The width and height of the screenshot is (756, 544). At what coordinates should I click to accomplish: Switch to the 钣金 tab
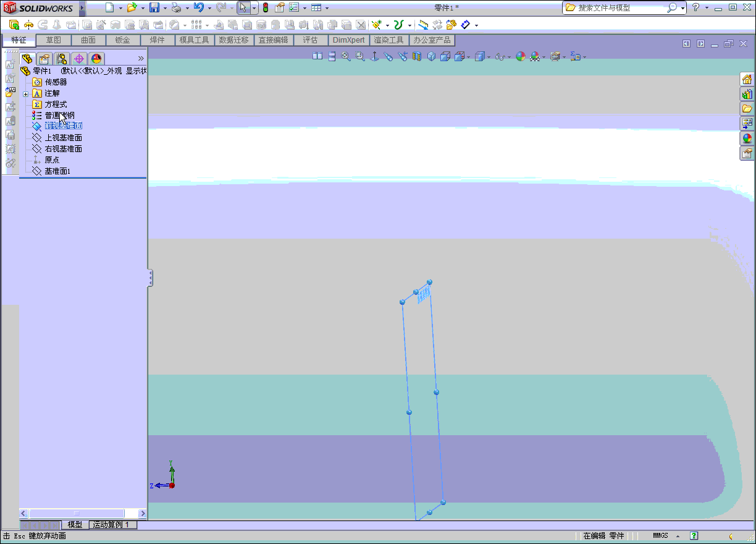click(122, 40)
